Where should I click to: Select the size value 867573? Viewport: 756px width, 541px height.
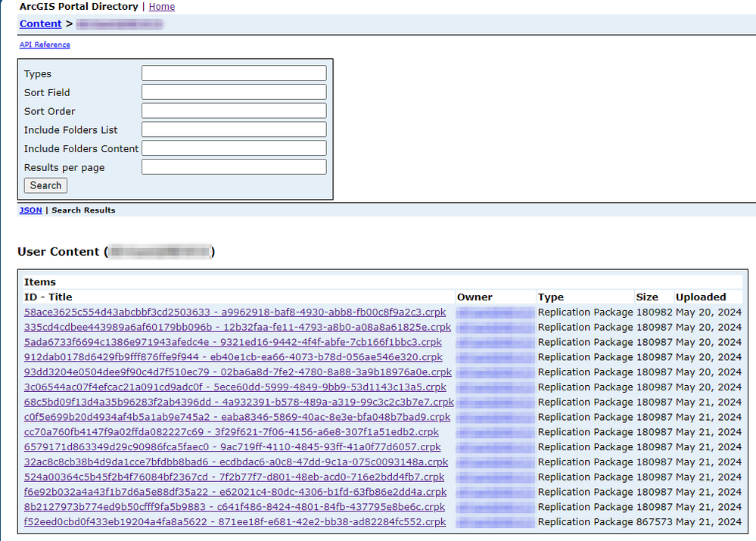coord(655,522)
